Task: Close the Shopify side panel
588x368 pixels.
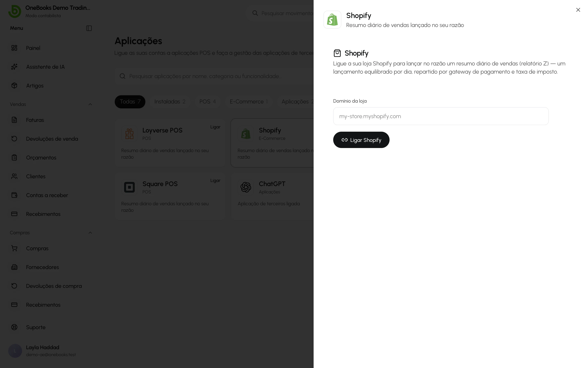Action: tap(578, 10)
